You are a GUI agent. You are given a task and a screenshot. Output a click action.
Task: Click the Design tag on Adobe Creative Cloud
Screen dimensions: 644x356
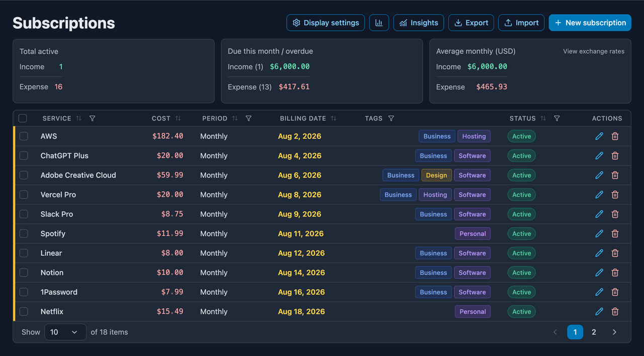pyautogui.click(x=436, y=175)
